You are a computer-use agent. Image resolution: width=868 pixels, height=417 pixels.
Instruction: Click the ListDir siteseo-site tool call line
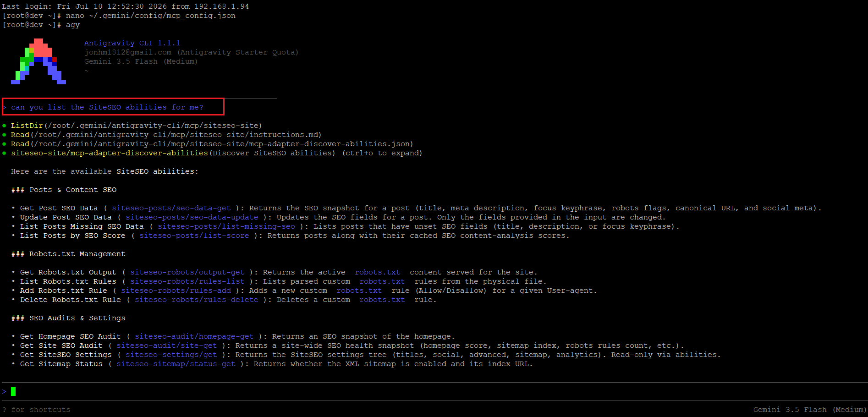tap(137, 126)
